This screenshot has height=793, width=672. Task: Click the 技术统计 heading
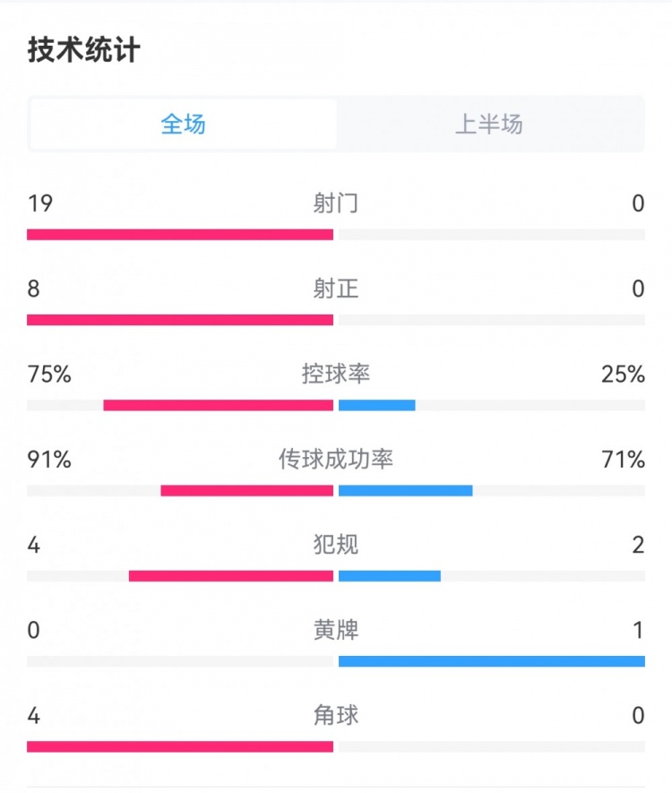83,50
